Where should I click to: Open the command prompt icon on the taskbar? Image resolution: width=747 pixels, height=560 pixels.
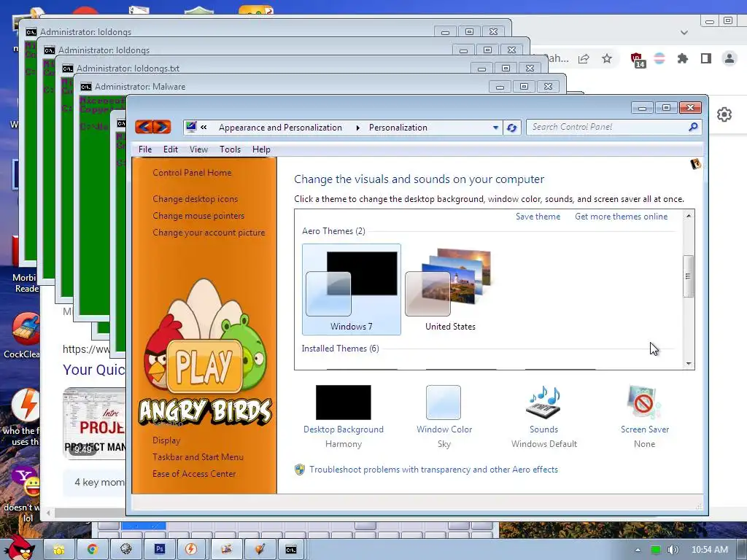point(291,549)
